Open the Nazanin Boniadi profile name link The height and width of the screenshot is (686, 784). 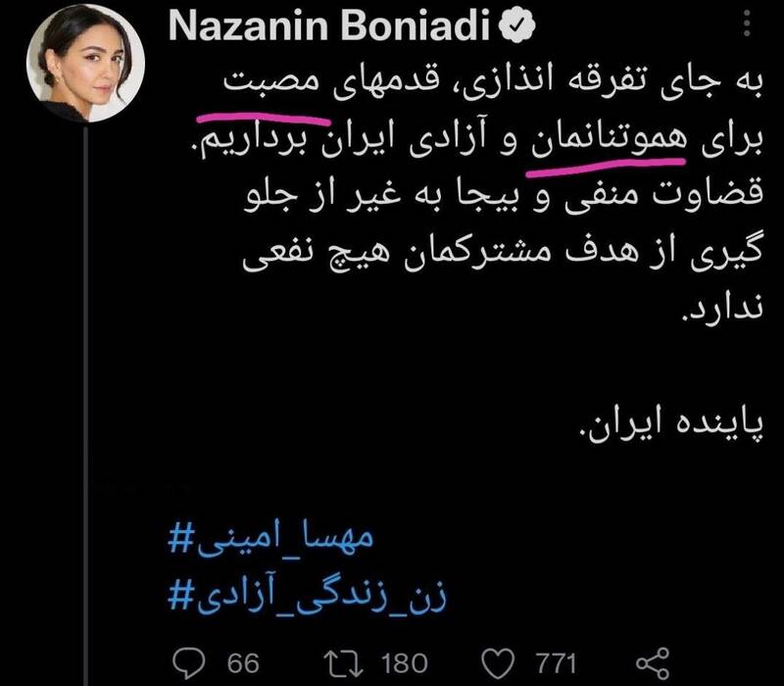click(331, 28)
